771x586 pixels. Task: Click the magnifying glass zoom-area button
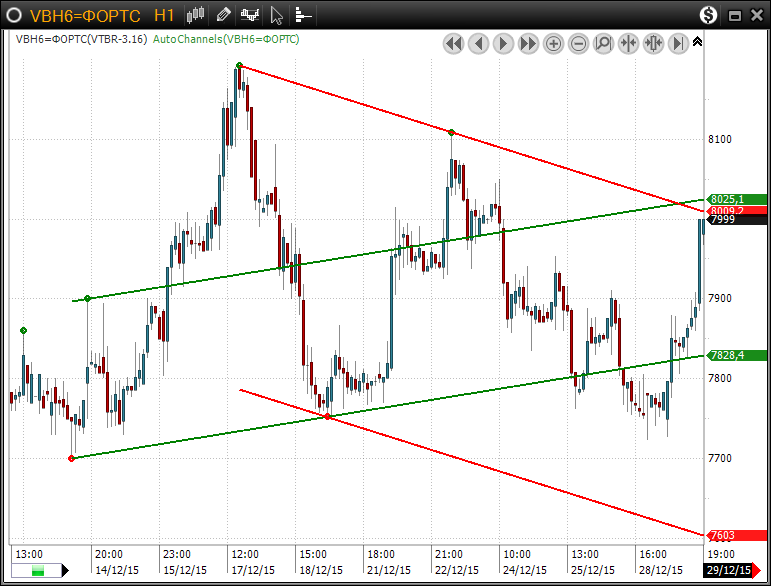[x=604, y=43]
